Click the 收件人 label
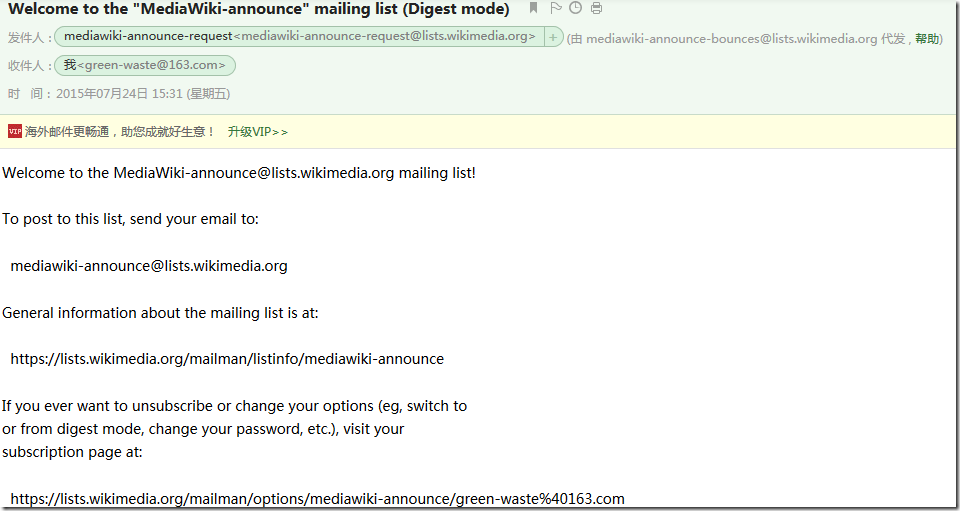Image resolution: width=960 pixels, height=511 pixels. click(29, 66)
